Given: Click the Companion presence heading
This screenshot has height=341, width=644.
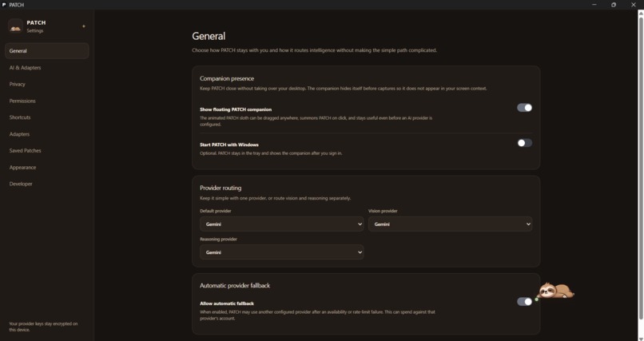Looking at the screenshot, I should [x=227, y=78].
